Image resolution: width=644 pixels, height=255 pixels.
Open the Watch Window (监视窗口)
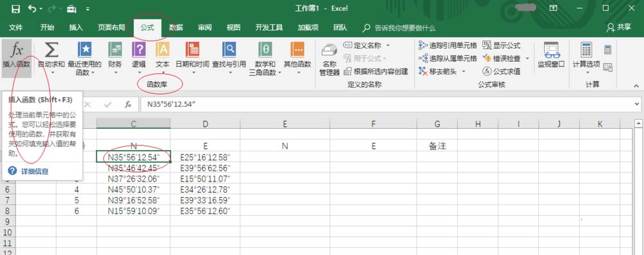(x=552, y=55)
